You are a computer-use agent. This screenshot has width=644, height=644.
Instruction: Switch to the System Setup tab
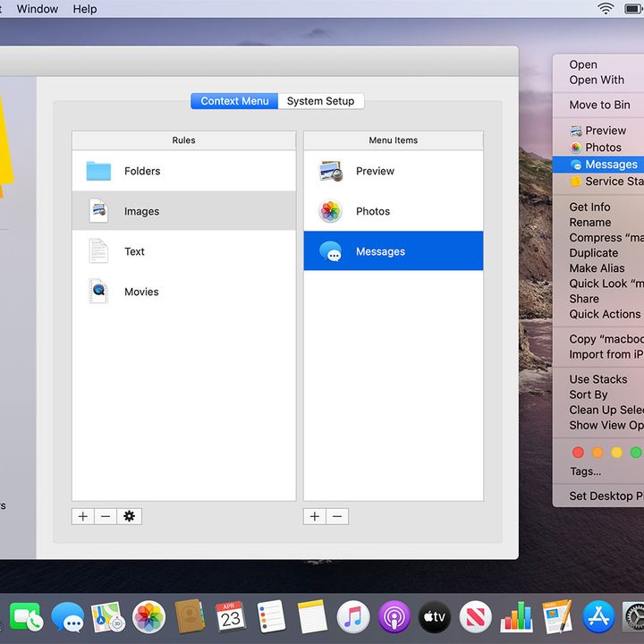point(321,101)
